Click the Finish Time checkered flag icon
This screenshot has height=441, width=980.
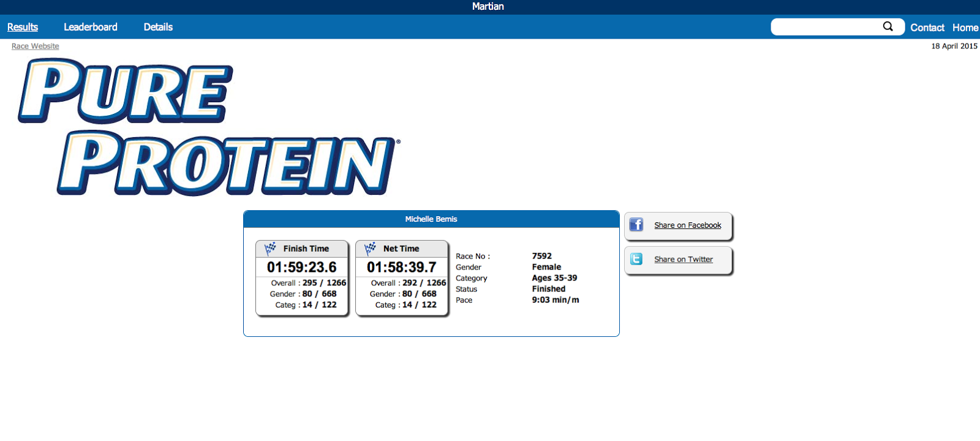coord(270,248)
